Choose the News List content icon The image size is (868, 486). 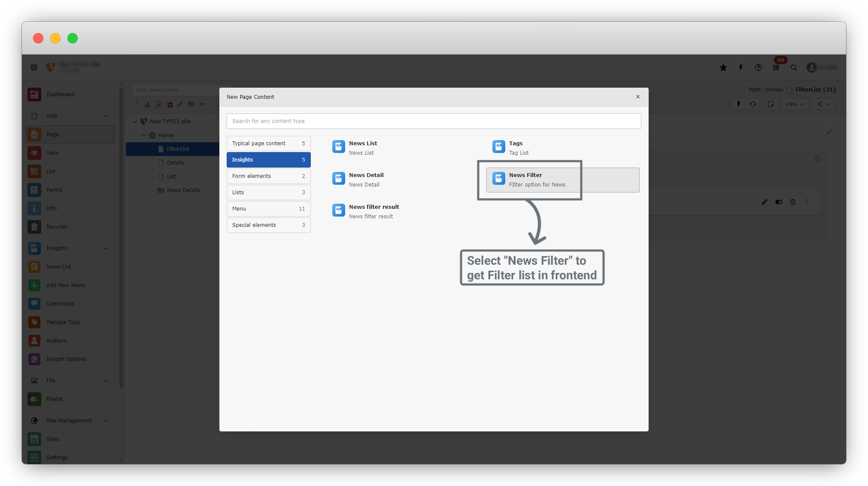pyautogui.click(x=338, y=147)
